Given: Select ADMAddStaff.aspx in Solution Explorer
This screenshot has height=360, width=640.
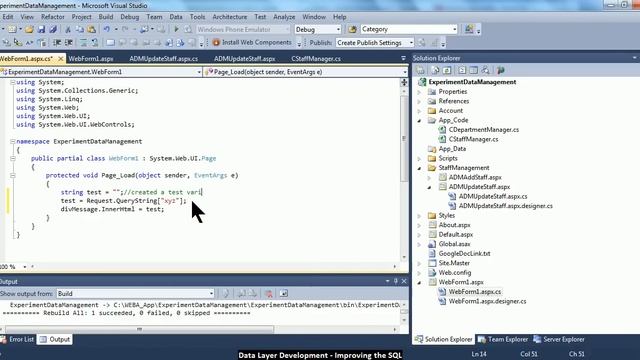Looking at the screenshot, I should click(x=475, y=178).
